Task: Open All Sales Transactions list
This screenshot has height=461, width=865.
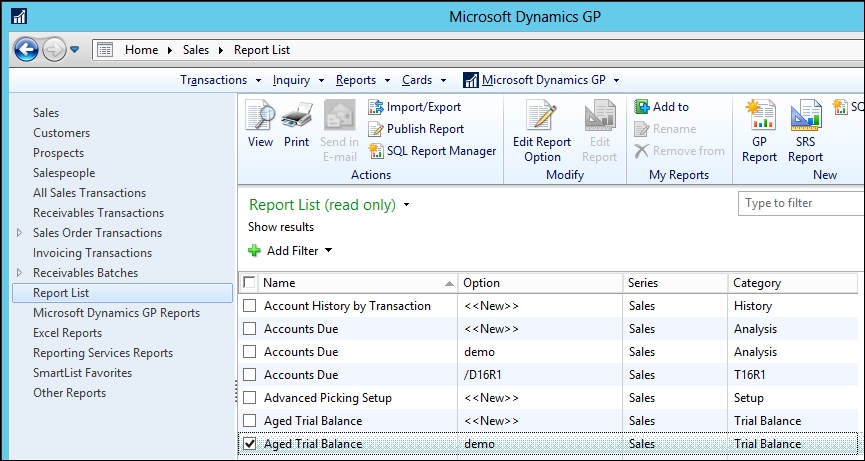Action: 89,193
